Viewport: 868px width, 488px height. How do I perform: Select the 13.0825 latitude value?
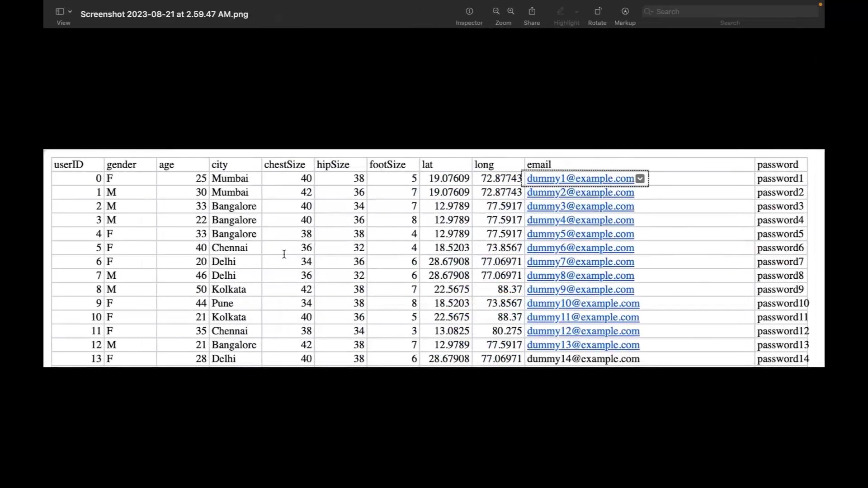tap(452, 331)
